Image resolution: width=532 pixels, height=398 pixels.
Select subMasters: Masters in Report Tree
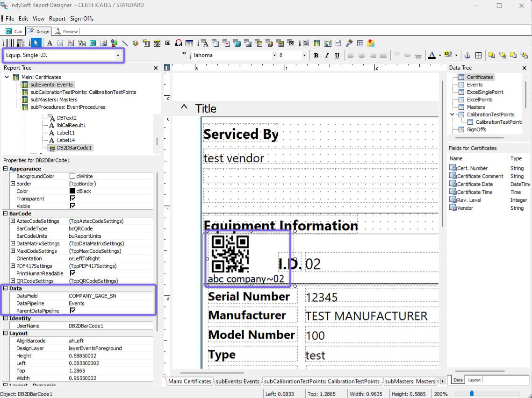(54, 99)
